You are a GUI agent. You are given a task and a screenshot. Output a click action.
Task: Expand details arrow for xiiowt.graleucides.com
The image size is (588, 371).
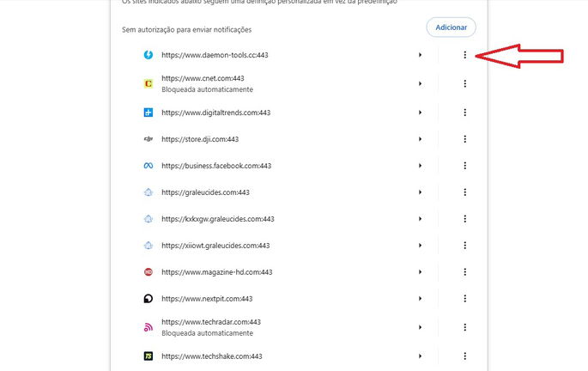pos(421,246)
